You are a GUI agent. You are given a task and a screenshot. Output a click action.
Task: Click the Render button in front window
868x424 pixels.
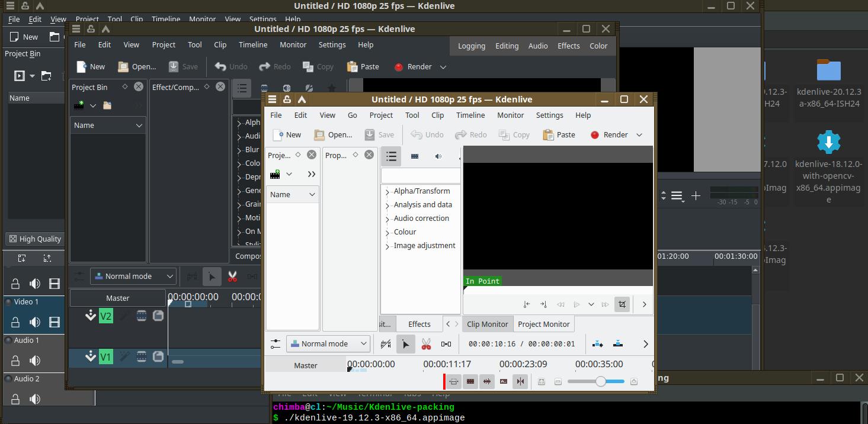click(x=609, y=135)
